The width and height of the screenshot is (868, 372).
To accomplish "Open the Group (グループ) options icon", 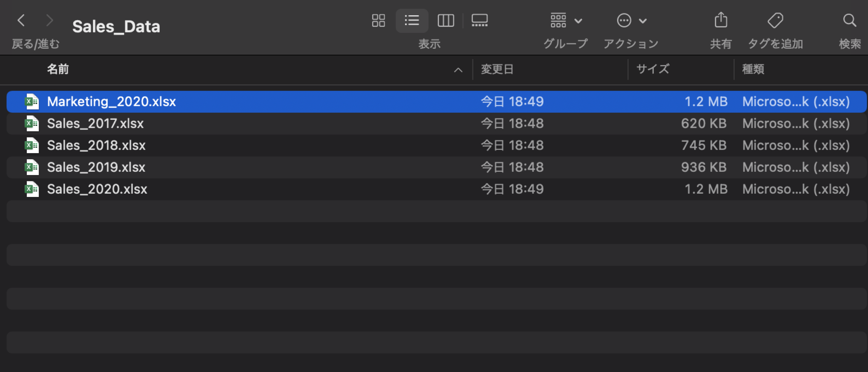I will (x=558, y=20).
